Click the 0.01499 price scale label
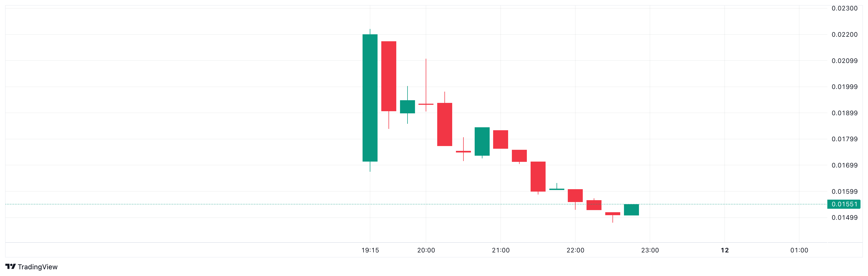 click(844, 218)
